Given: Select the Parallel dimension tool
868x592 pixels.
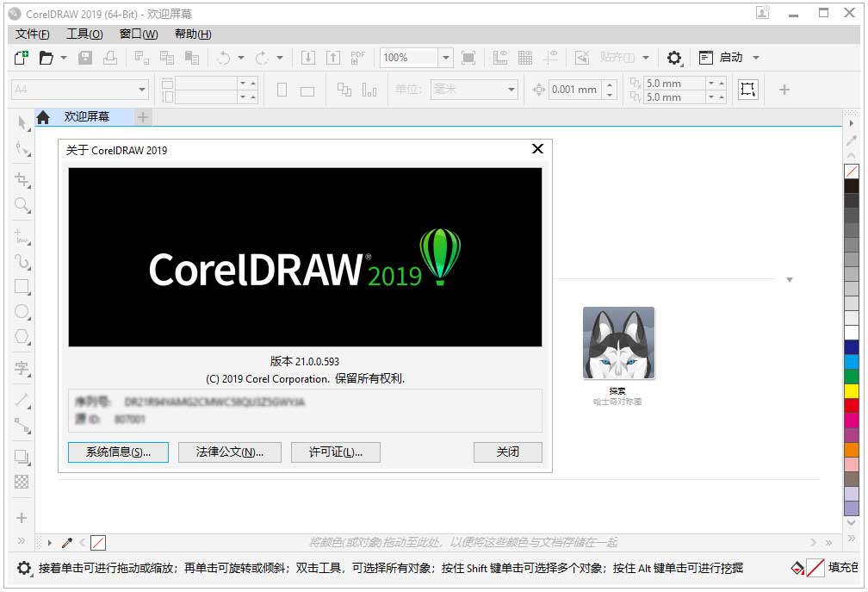Looking at the screenshot, I should point(22,399).
